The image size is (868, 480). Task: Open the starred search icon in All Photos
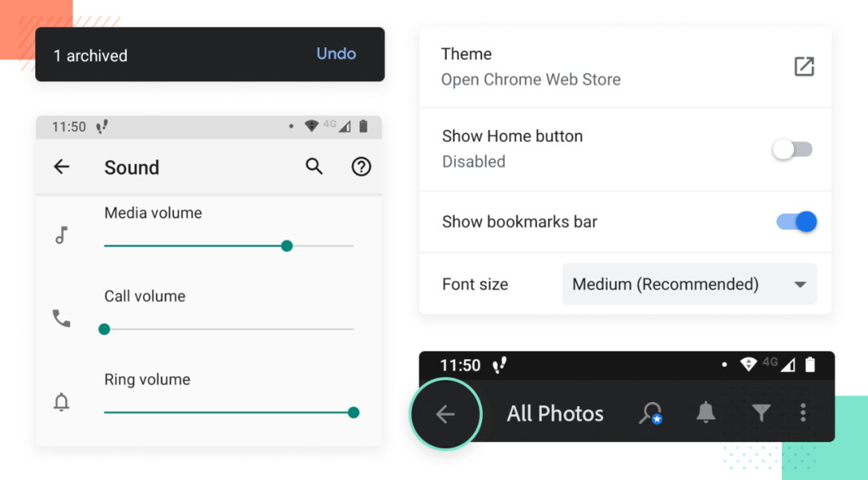[649, 413]
